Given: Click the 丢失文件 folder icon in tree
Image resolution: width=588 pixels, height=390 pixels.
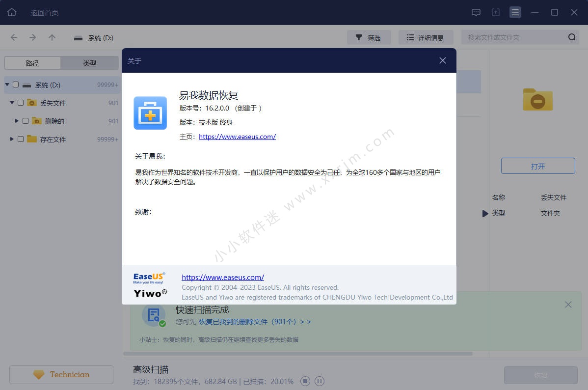Looking at the screenshot, I should point(32,103).
